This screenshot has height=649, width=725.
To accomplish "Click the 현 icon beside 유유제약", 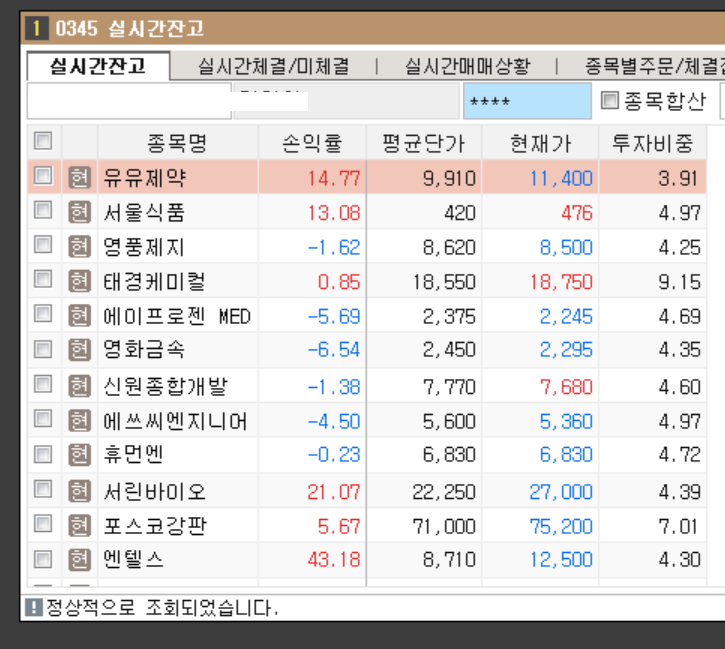I will point(80,177).
